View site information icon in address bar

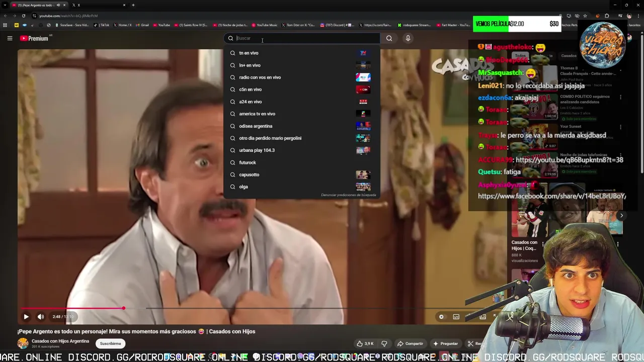(x=34, y=16)
